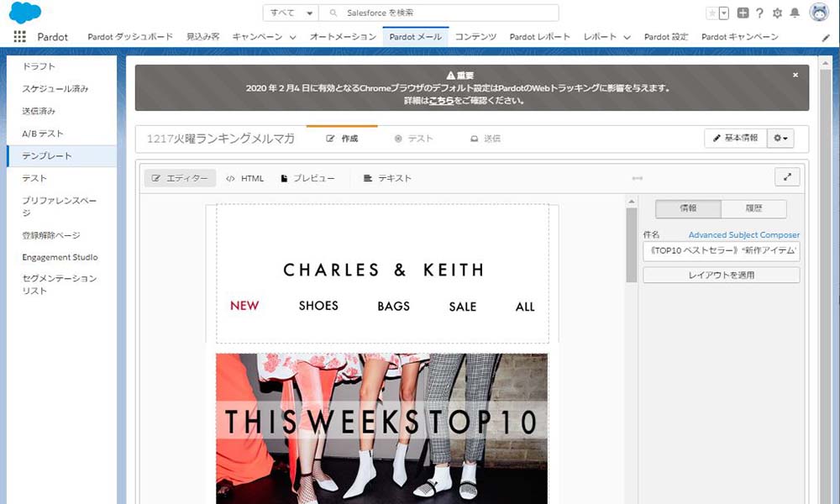
Task: Open the notifications bell icon
Action: 795,13
